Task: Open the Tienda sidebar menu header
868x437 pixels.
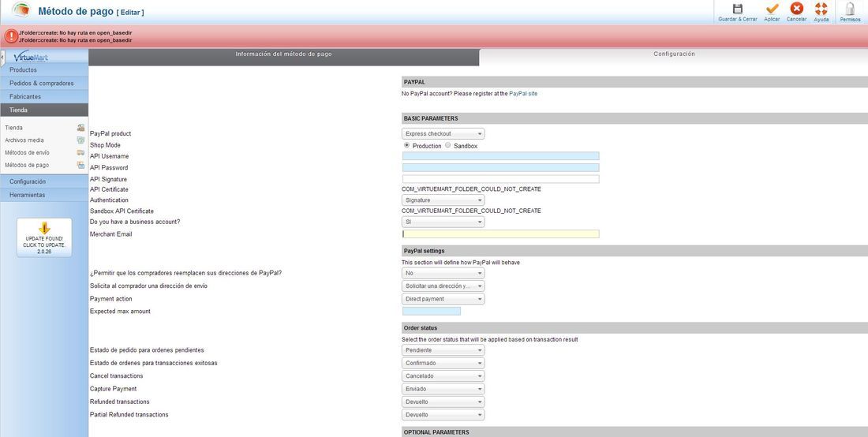Action: (44, 110)
